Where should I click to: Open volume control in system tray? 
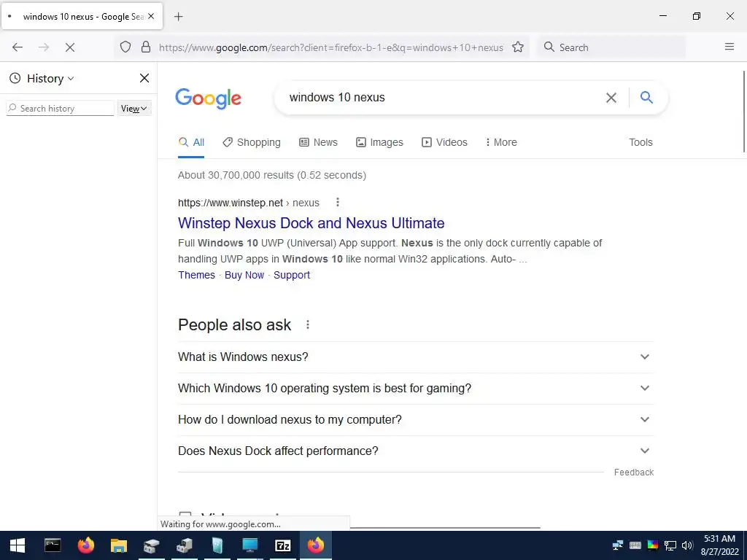click(x=687, y=545)
